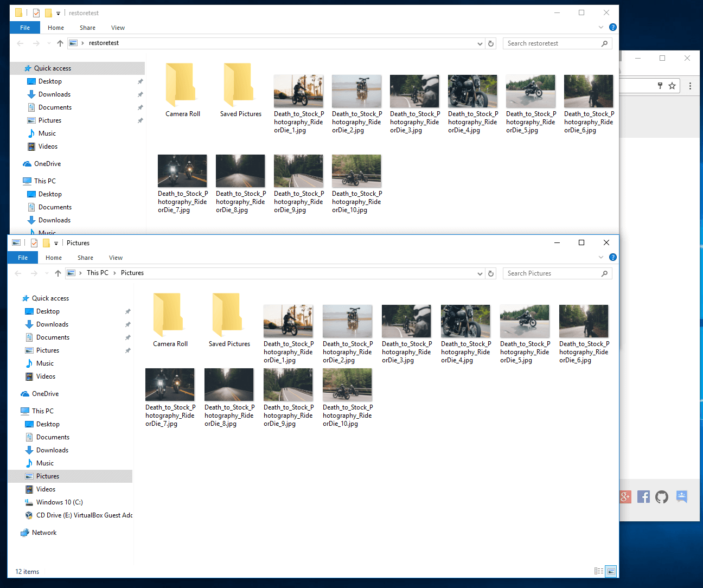Select Large icons view button in status bar

tap(611, 571)
